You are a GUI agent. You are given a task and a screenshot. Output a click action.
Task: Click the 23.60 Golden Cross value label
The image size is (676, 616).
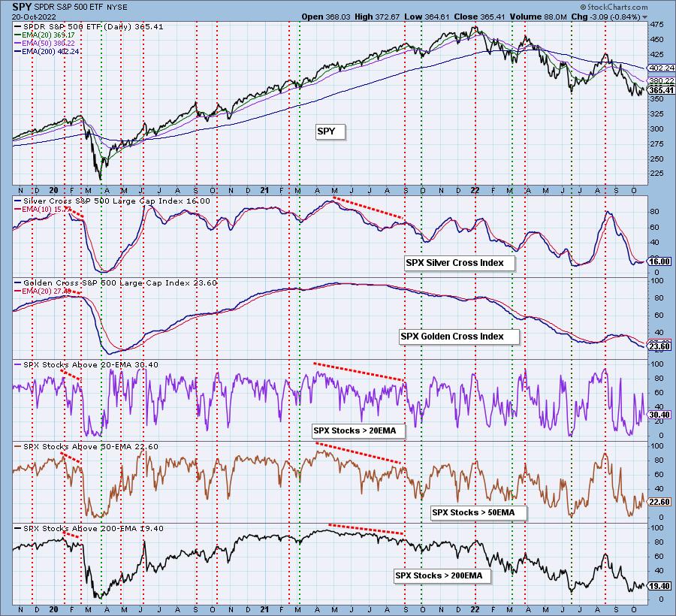(659, 346)
